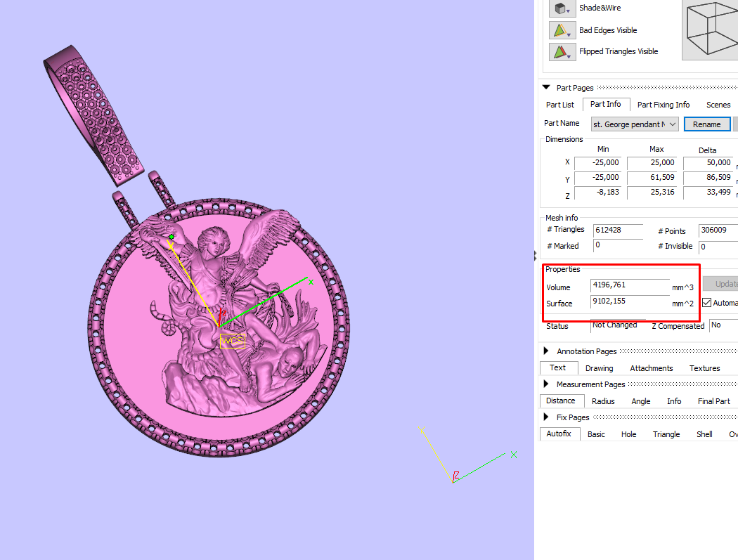Click the Z Compensated value field
The image size is (738, 560).
point(723,325)
